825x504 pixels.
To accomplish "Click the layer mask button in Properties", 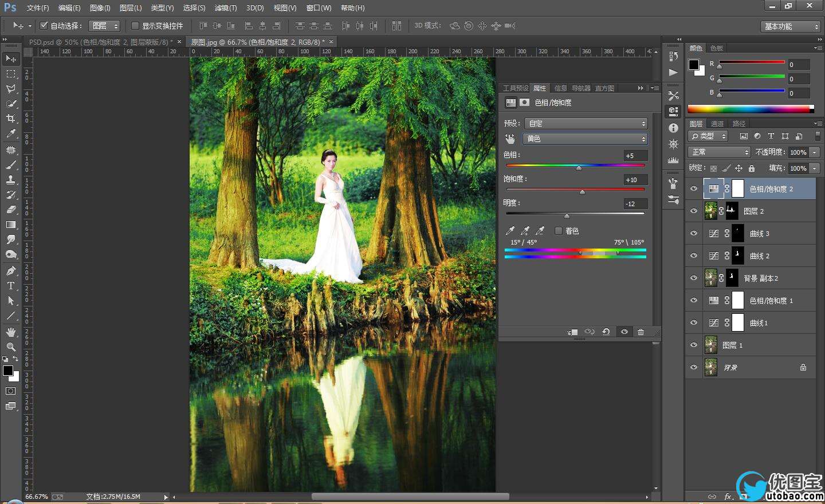I will (x=524, y=103).
